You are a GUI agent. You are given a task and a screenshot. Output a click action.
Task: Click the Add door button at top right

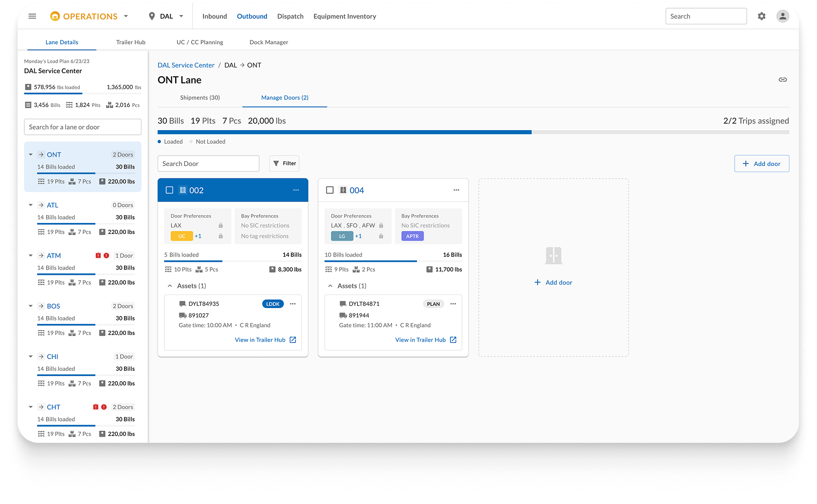(x=762, y=164)
